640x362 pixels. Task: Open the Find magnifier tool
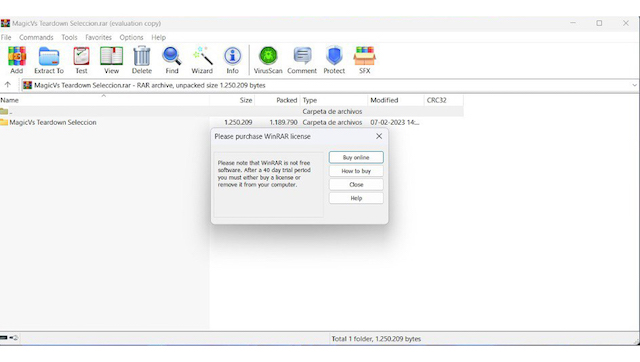pyautogui.click(x=172, y=60)
